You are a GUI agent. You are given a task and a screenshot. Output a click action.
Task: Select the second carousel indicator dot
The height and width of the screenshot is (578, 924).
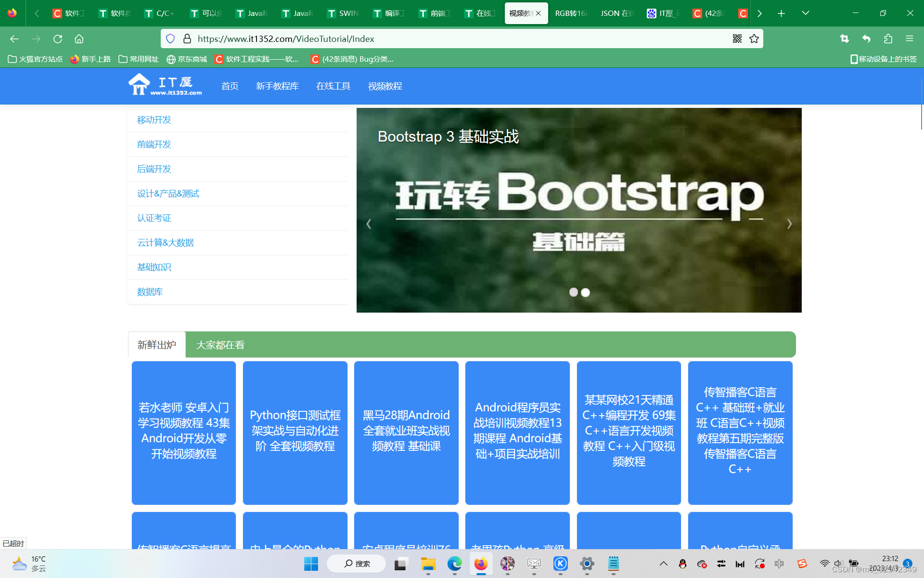(585, 292)
